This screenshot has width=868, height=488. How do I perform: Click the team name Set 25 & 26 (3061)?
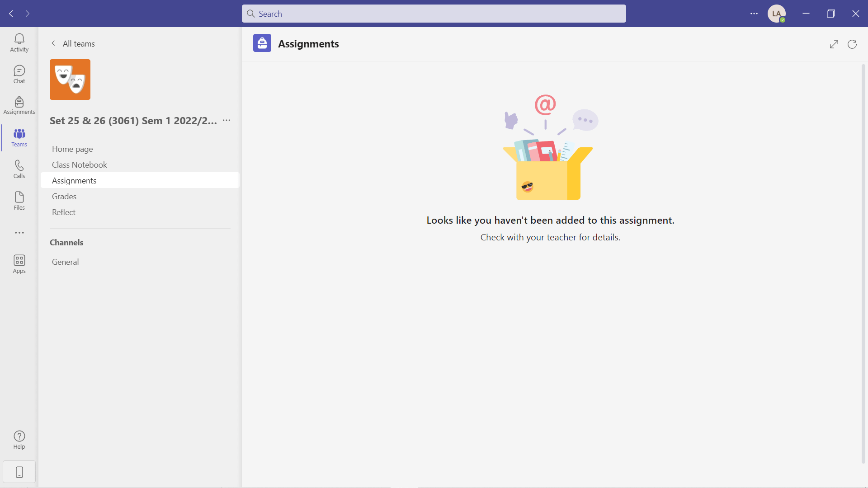click(133, 121)
